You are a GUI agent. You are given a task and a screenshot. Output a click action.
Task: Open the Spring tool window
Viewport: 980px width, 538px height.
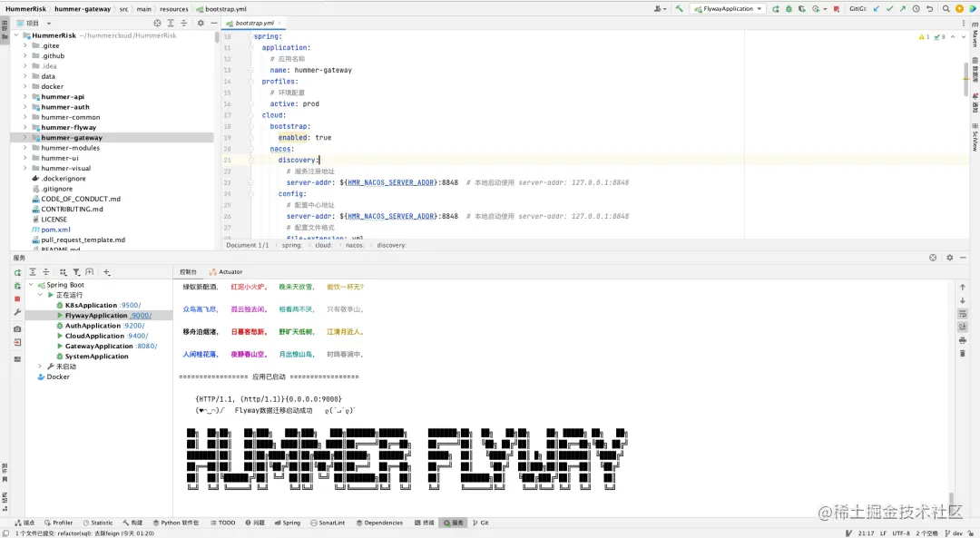pyautogui.click(x=288, y=523)
